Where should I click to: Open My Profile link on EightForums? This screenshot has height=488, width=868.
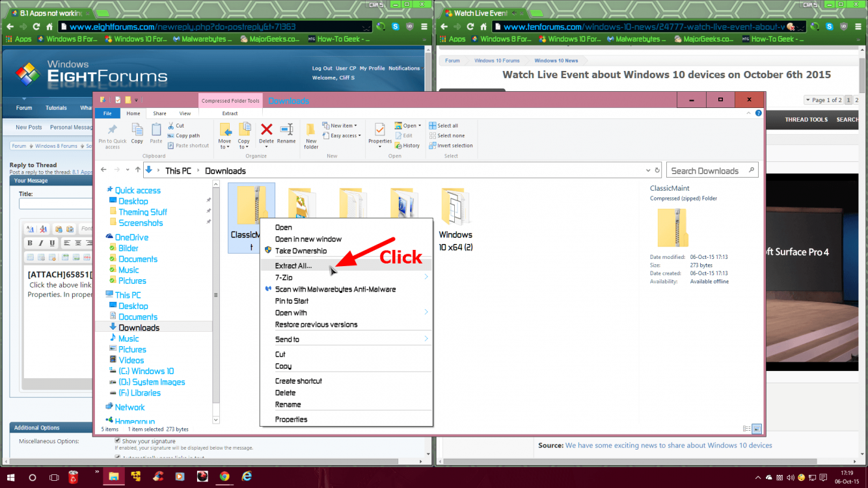(372, 68)
